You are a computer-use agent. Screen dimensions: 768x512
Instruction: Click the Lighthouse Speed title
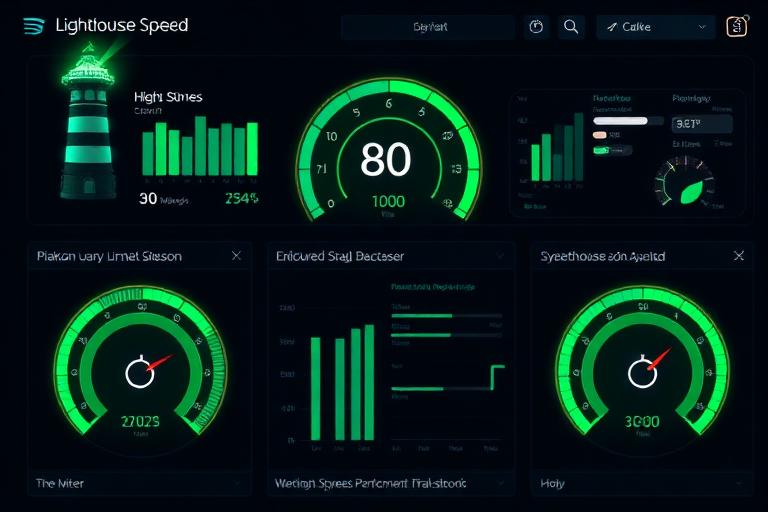point(121,25)
